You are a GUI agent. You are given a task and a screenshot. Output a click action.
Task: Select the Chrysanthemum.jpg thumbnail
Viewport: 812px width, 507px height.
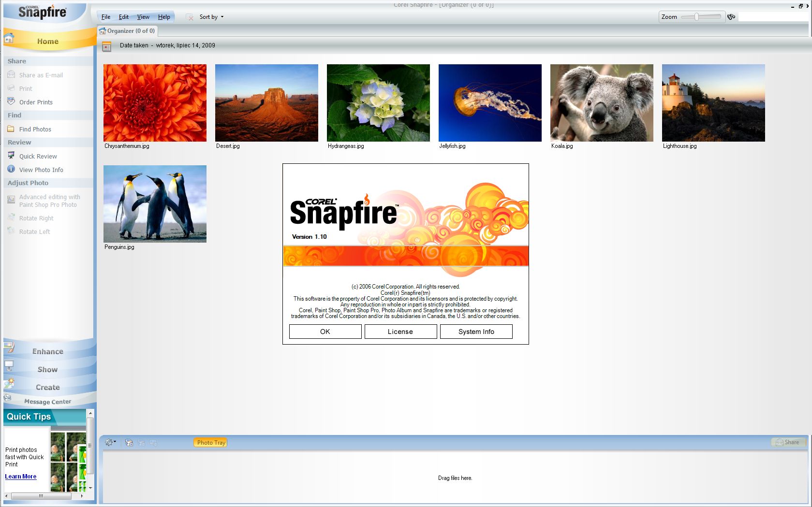coord(155,103)
